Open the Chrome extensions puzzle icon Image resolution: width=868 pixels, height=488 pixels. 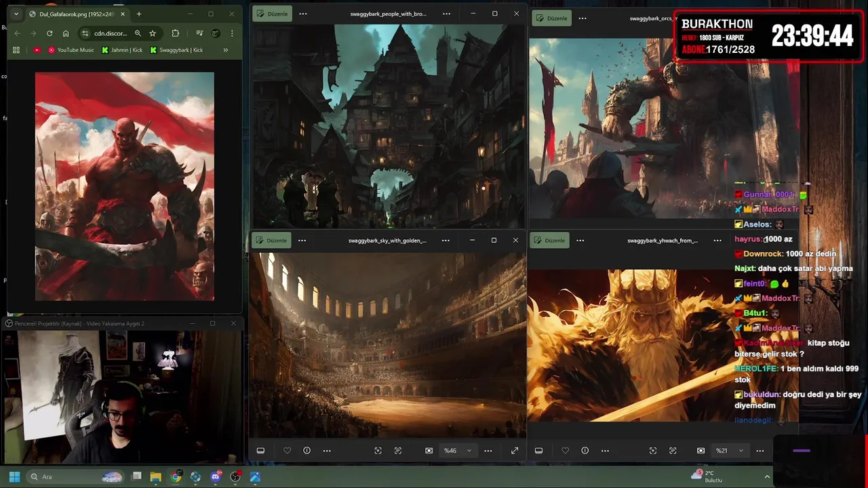coord(176,33)
